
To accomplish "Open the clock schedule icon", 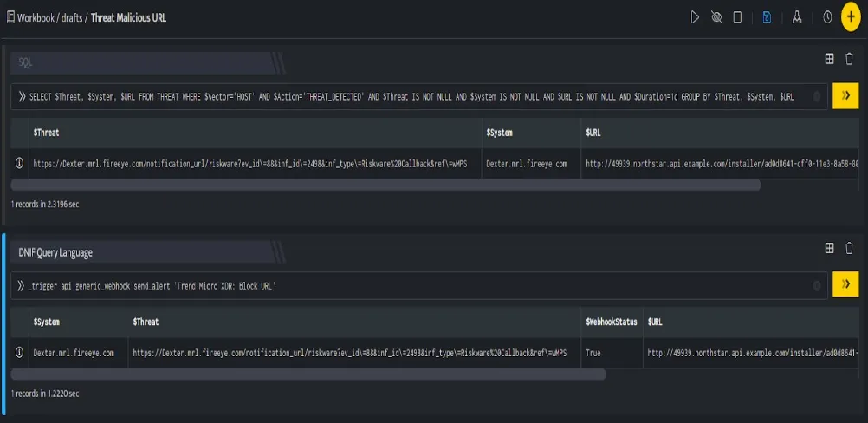I will (x=827, y=17).
